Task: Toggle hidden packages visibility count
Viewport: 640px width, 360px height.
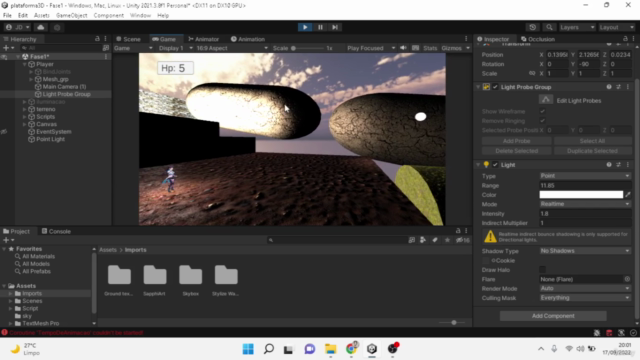Action: tap(462, 240)
